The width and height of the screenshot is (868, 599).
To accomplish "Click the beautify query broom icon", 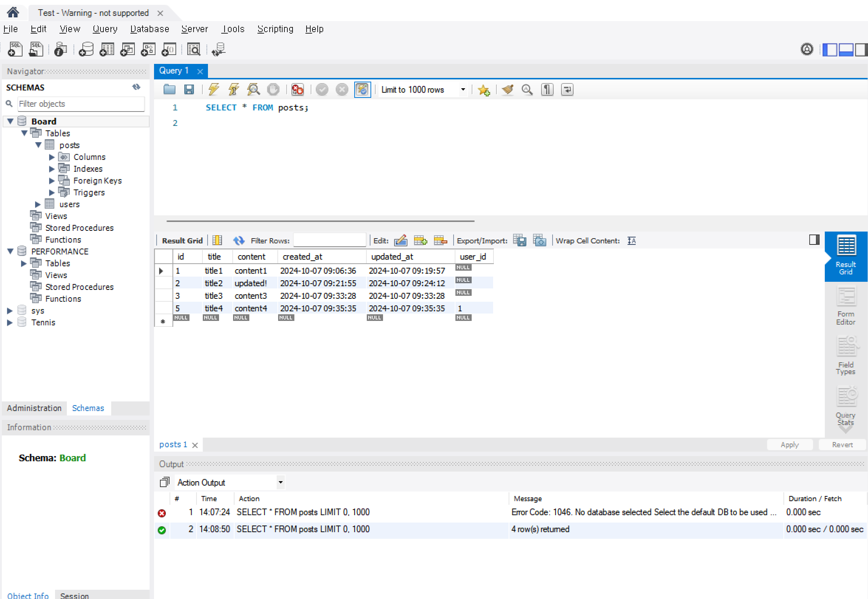I will (508, 90).
